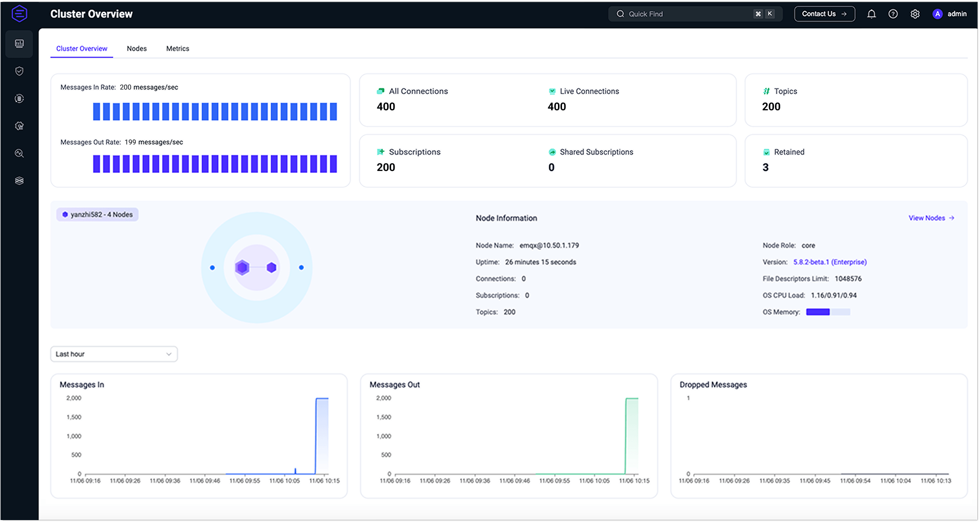The width and height of the screenshot is (980, 522).
Task: Expand the Last hour time range dropdown
Action: coord(114,354)
